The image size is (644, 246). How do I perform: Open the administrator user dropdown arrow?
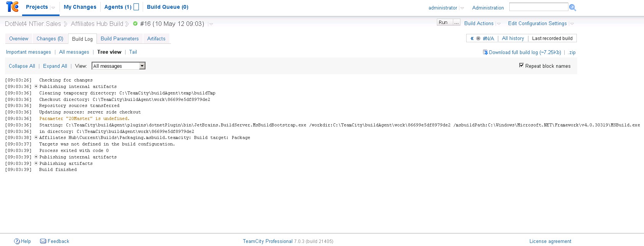coord(462,8)
